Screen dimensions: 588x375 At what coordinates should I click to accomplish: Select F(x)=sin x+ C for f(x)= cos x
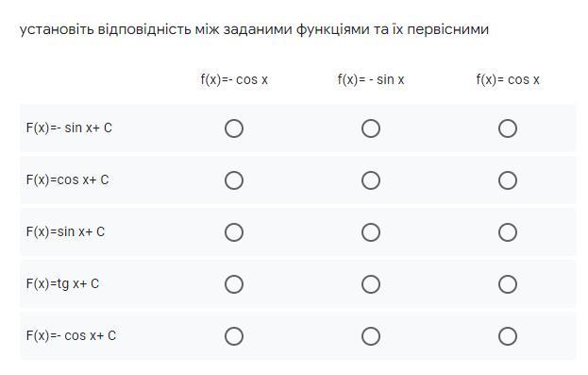pyautogui.click(x=508, y=232)
